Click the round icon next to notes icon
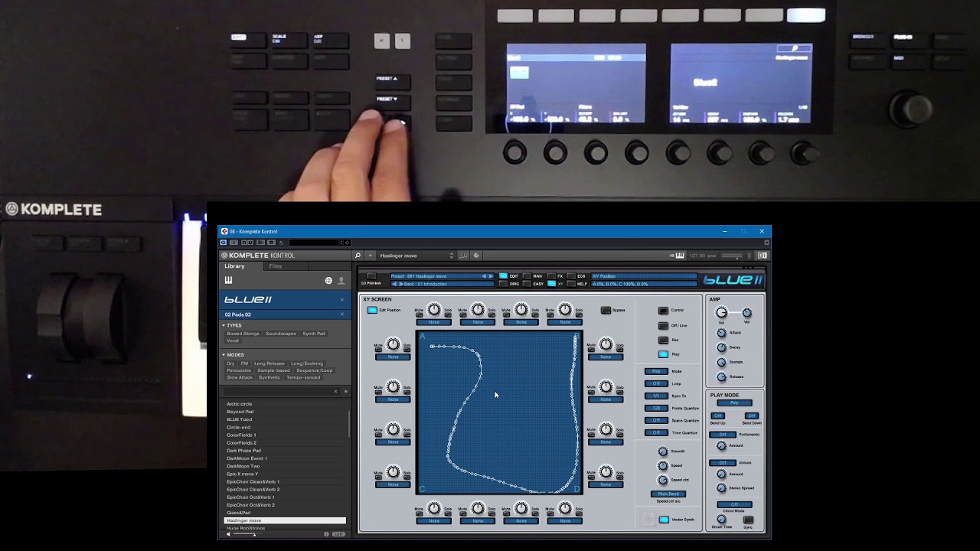Screen dimensions: 980x551 point(476,256)
